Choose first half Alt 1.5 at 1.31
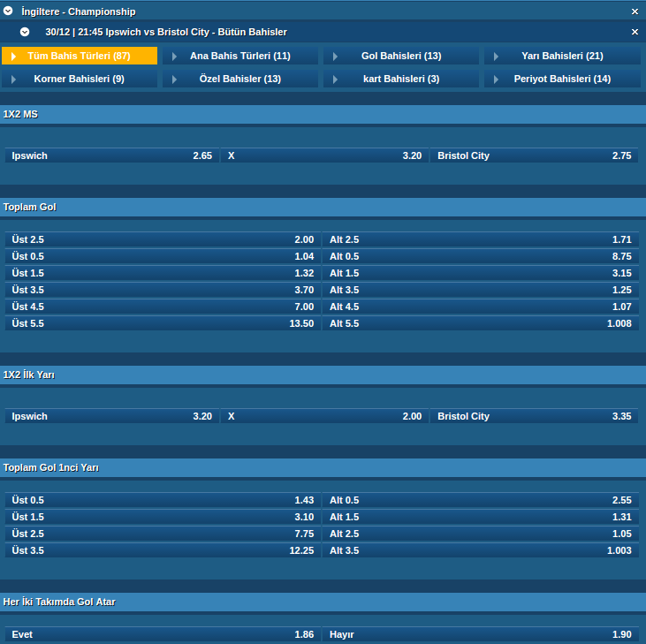Image resolution: width=646 pixels, height=644 pixels. click(x=481, y=517)
